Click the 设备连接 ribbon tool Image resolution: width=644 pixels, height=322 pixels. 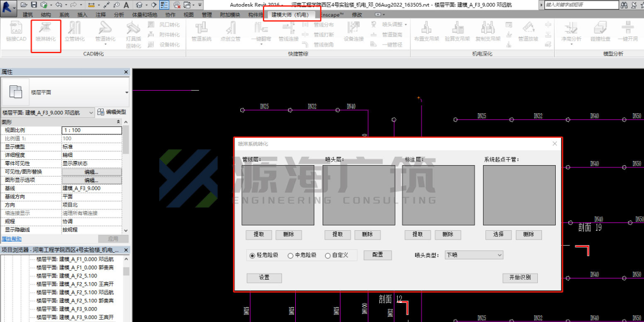pos(354,32)
